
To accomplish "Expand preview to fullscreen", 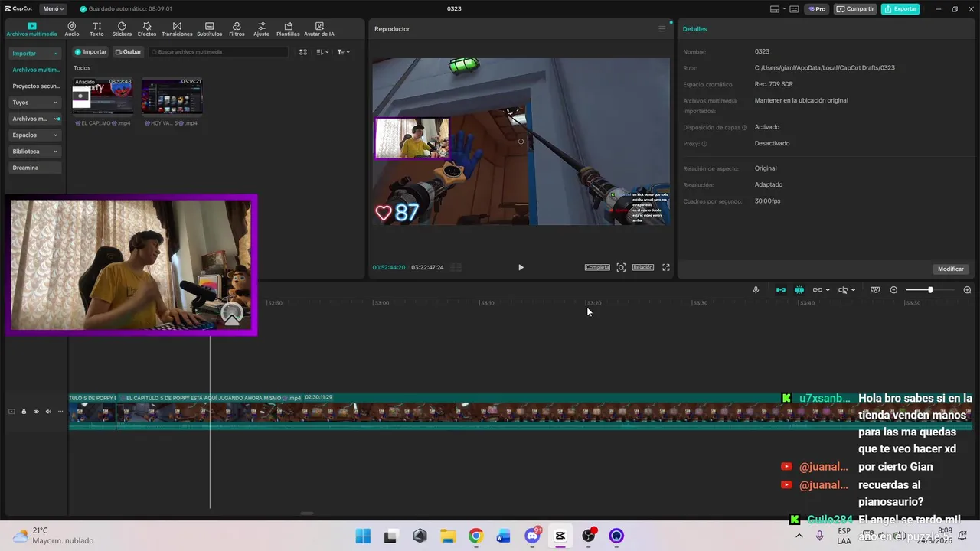I will click(666, 267).
